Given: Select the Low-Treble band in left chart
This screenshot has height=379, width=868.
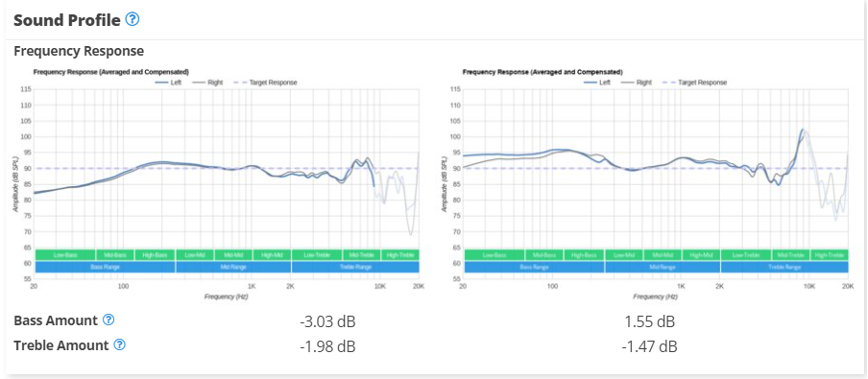Looking at the screenshot, I should (x=317, y=255).
